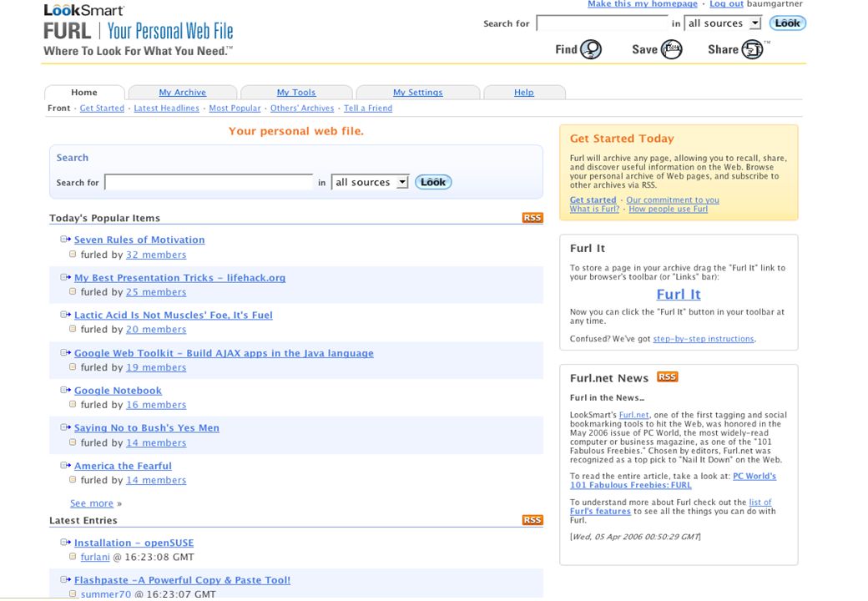Open Seven Rules of Motivation link
Viewport: 868px width, 601px height.
point(139,240)
